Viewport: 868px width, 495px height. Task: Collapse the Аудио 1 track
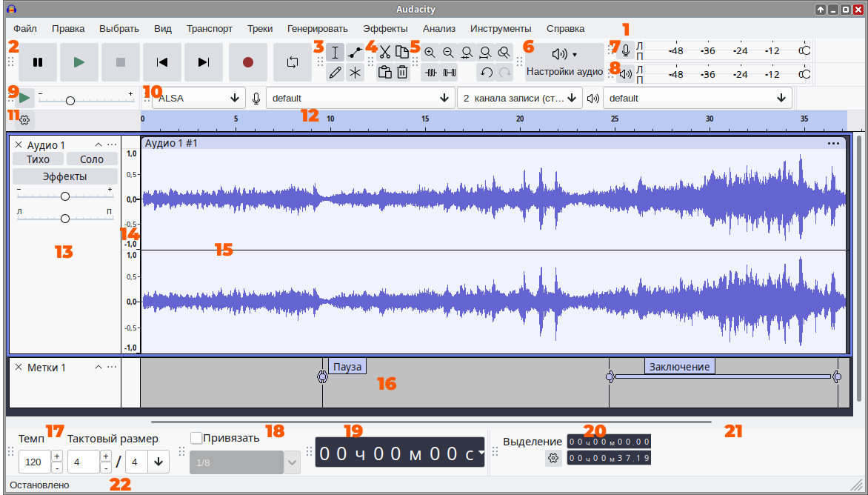point(99,144)
